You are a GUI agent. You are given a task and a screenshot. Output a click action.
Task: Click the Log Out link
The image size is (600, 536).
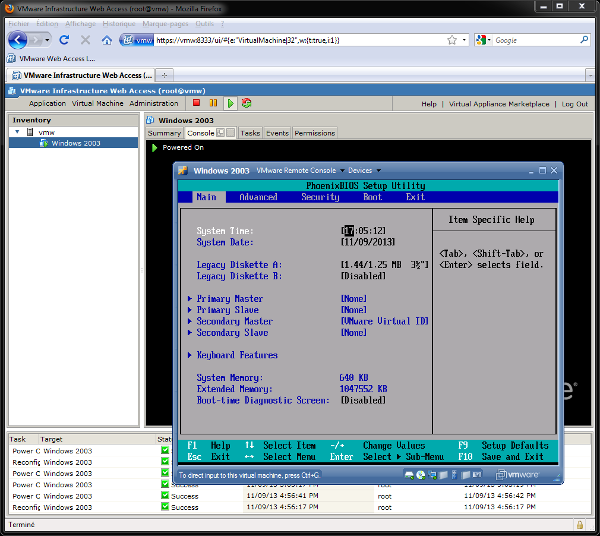(x=574, y=104)
